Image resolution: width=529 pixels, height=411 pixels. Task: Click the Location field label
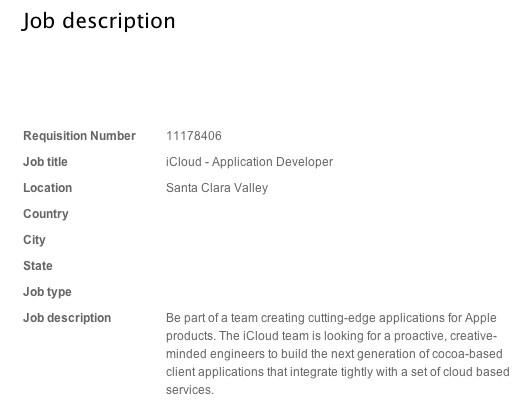[48, 188]
